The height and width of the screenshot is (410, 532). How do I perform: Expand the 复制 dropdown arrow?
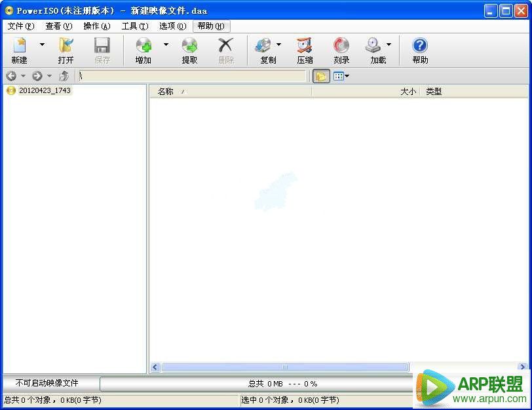pos(278,45)
